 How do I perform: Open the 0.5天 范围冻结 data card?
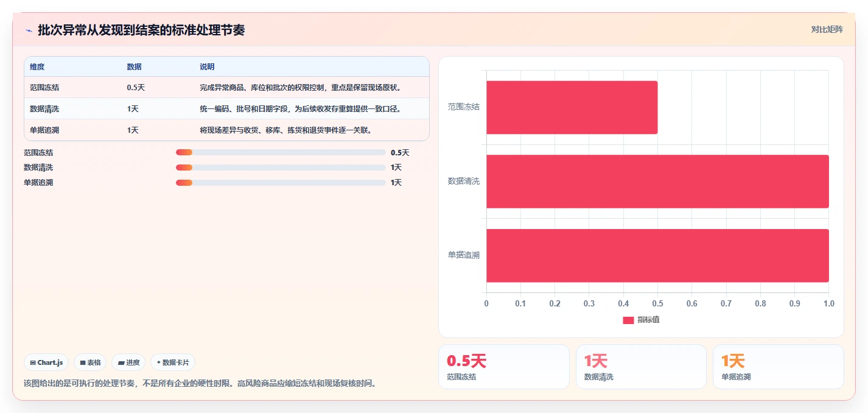(504, 367)
